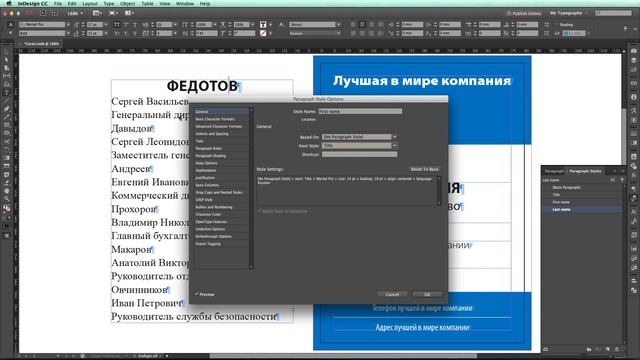
Task: Click the Style Name input field
Action: (360, 111)
